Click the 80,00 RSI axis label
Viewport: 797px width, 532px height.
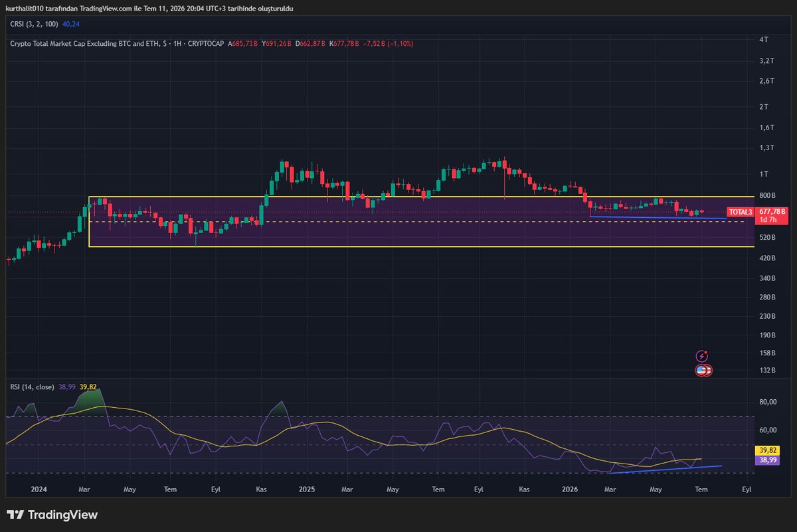click(768, 402)
